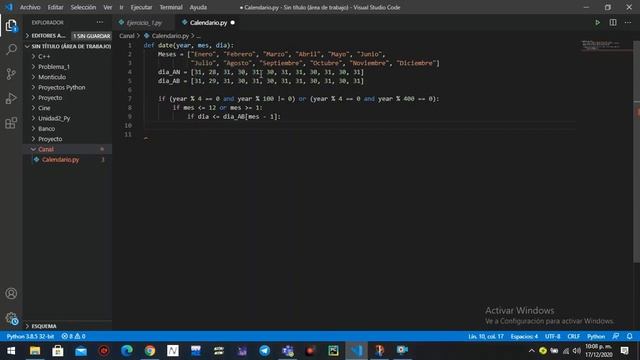
Task: Open Chrome from taskbar
Action: coord(150,351)
